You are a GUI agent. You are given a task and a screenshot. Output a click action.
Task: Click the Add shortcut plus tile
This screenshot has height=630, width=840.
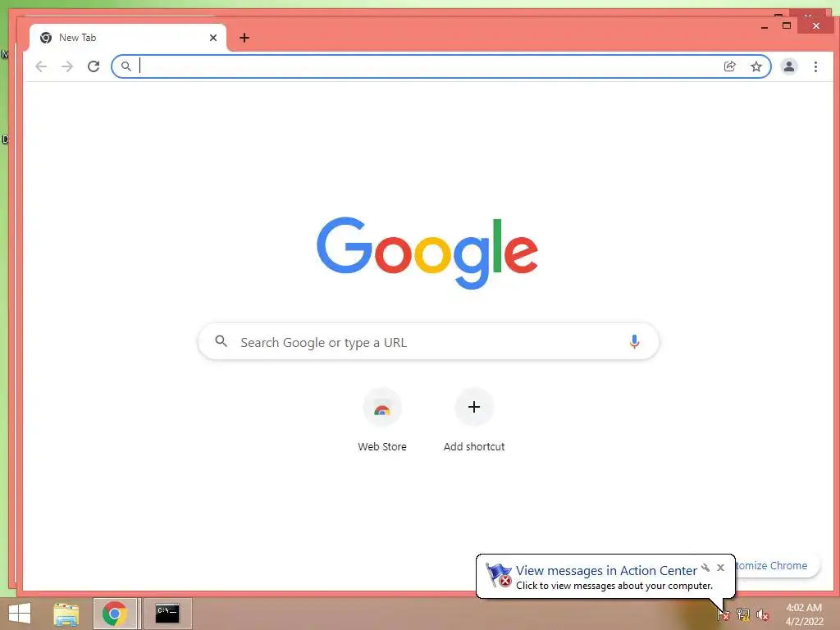[474, 407]
